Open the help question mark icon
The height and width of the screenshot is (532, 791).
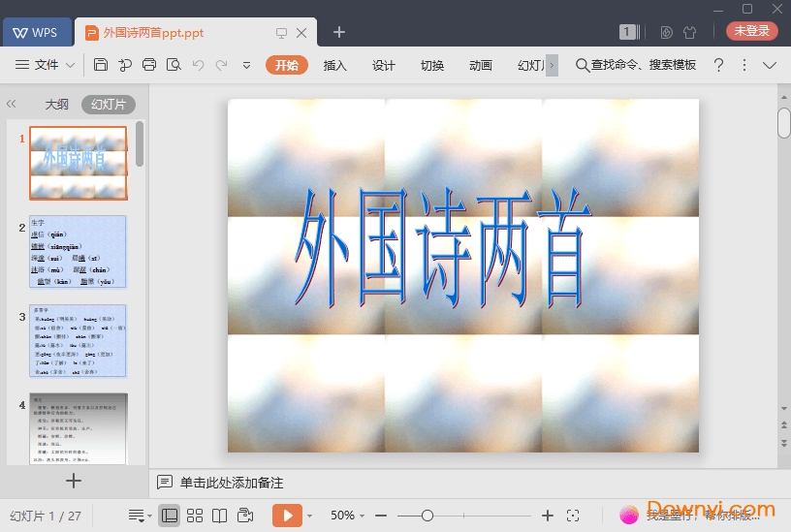point(719,65)
